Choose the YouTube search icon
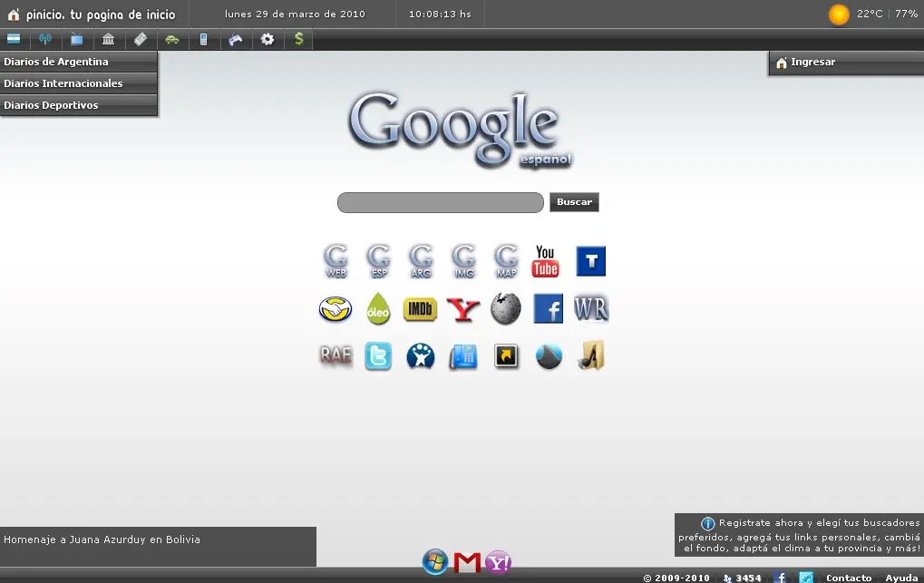924x583 pixels. pos(546,261)
